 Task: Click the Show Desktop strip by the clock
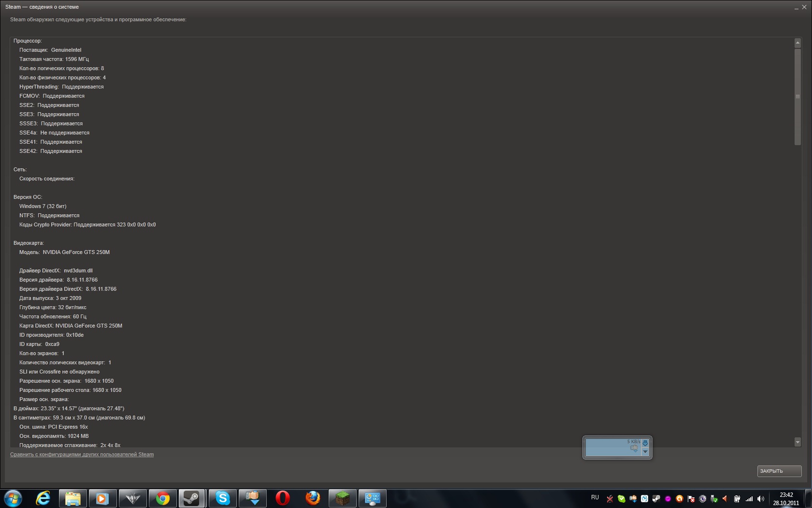pos(808,498)
